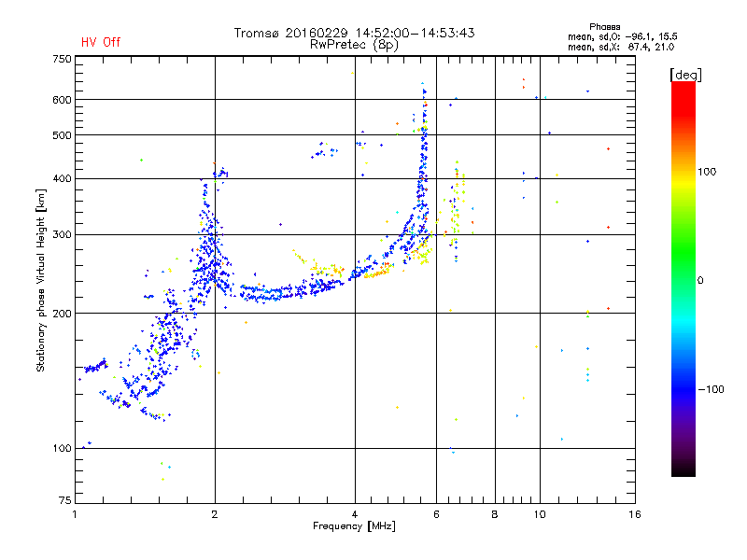Click the '[deg]' colorbar unit label
The width and height of the screenshot is (747, 560).
(x=685, y=76)
